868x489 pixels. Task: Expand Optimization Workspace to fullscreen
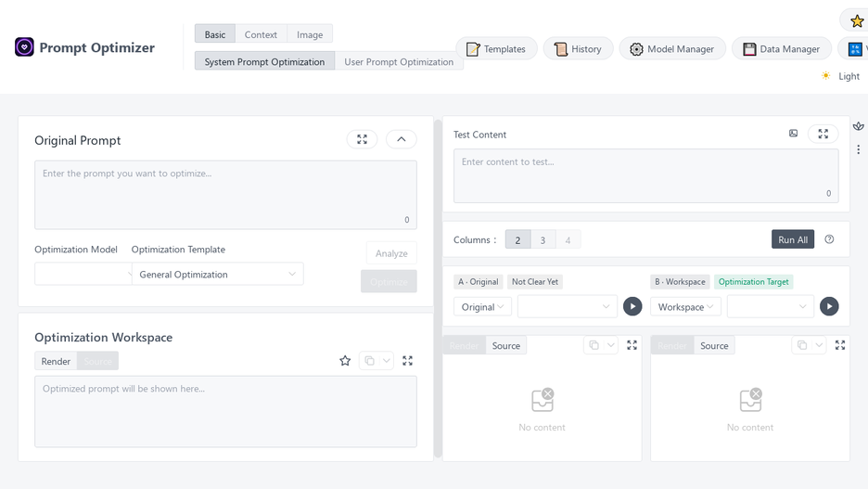(407, 361)
